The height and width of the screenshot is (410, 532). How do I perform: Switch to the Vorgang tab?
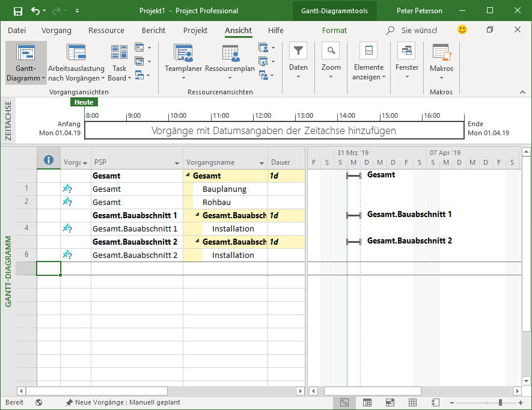(x=57, y=31)
